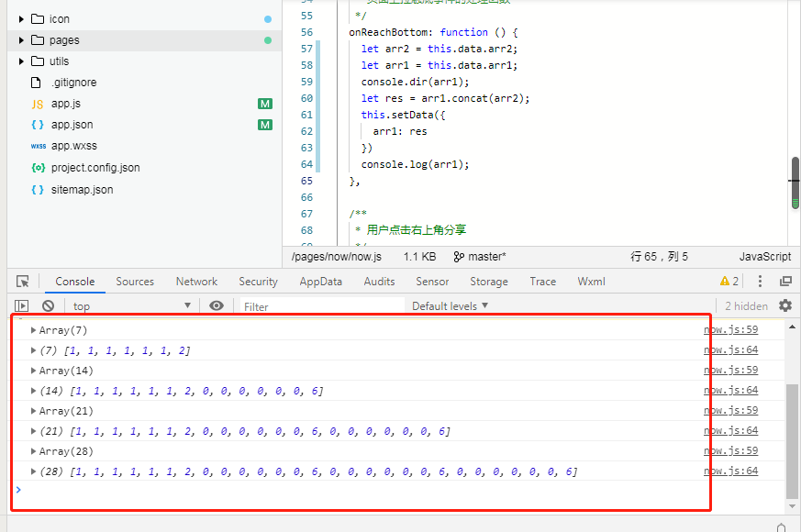Switch to the Security tab

point(258,282)
